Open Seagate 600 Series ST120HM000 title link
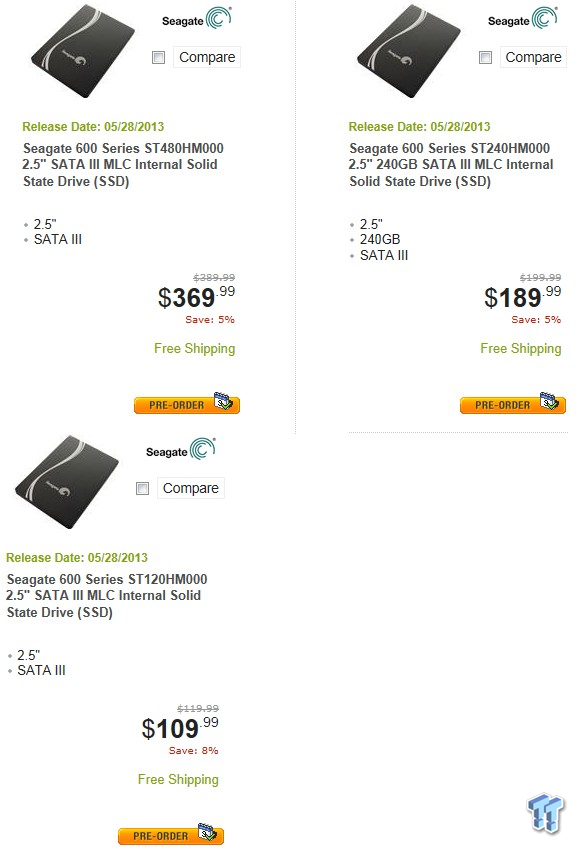 [107, 596]
